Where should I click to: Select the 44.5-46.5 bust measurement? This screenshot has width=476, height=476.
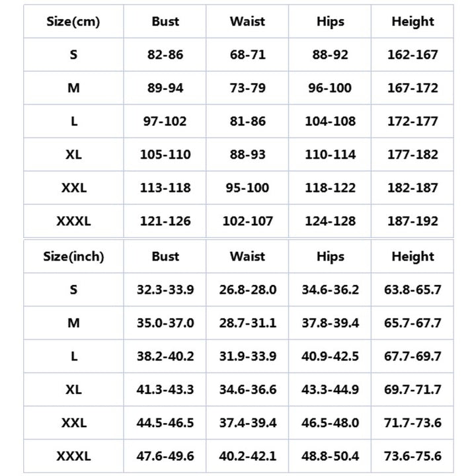coord(165,422)
